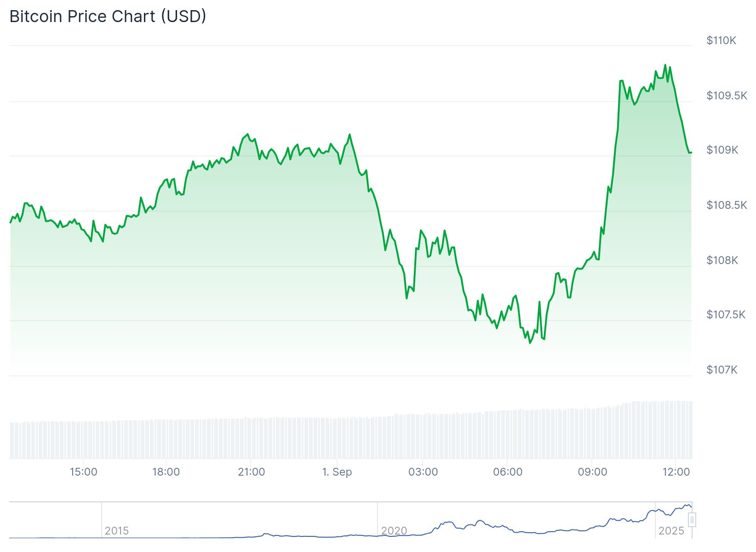Click the $108.5K price axis label

(x=727, y=205)
